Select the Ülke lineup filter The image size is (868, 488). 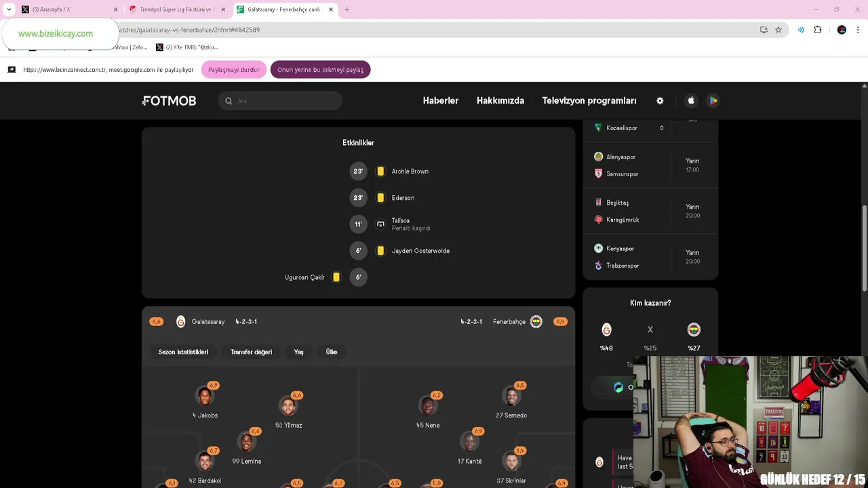click(x=332, y=352)
